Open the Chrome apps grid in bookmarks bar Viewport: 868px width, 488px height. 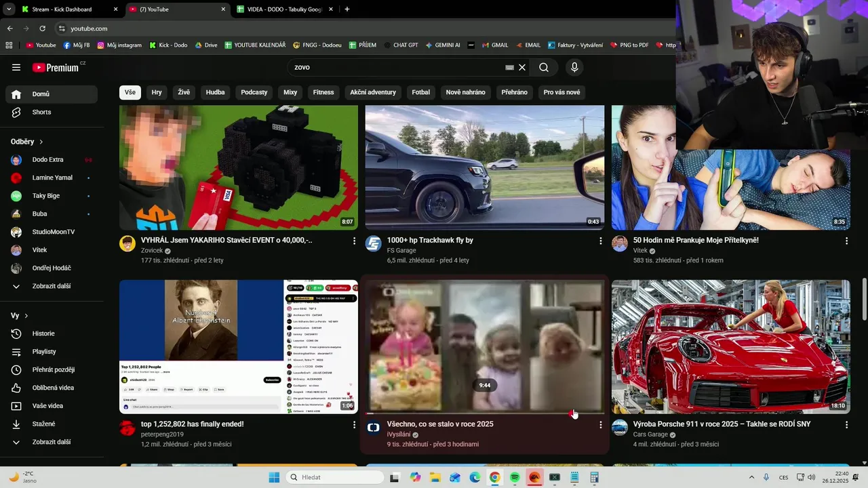tap(9, 45)
